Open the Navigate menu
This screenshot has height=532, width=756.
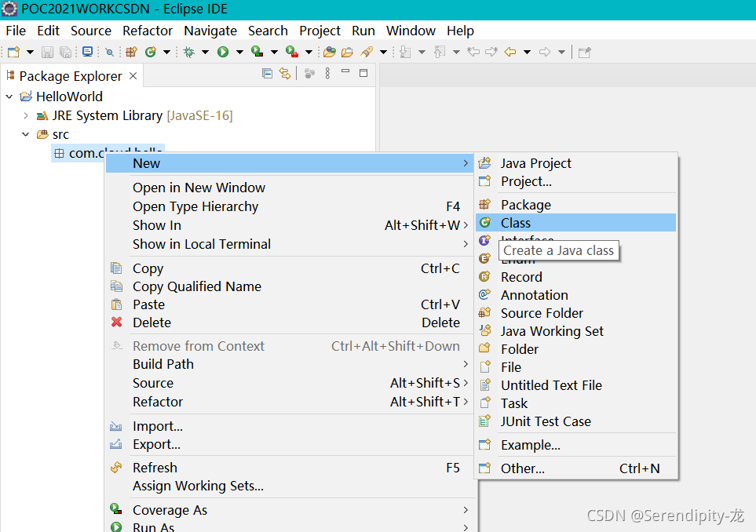click(x=210, y=31)
